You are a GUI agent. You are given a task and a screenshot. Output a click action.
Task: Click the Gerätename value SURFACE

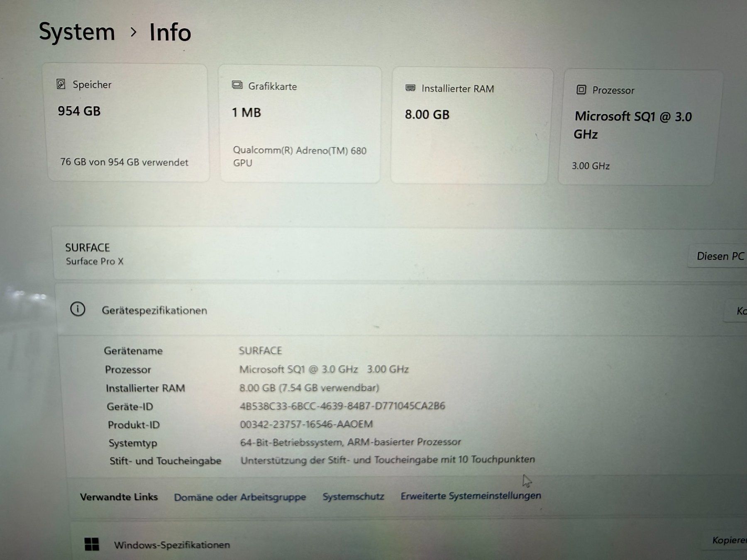click(x=260, y=351)
